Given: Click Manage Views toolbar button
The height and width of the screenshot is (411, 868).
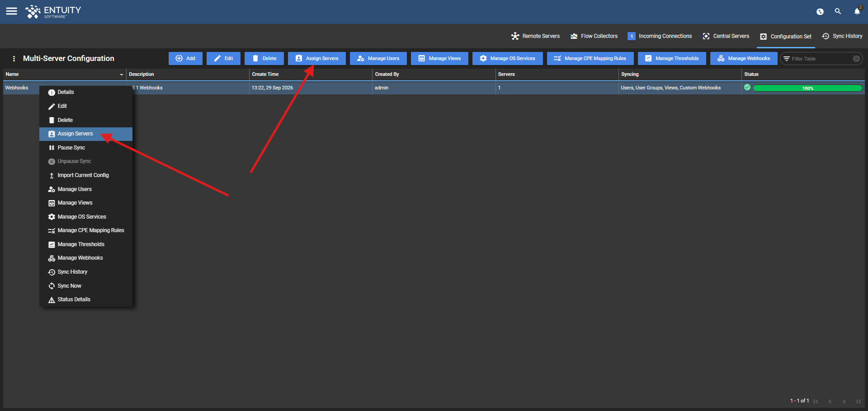Looking at the screenshot, I should (x=440, y=59).
